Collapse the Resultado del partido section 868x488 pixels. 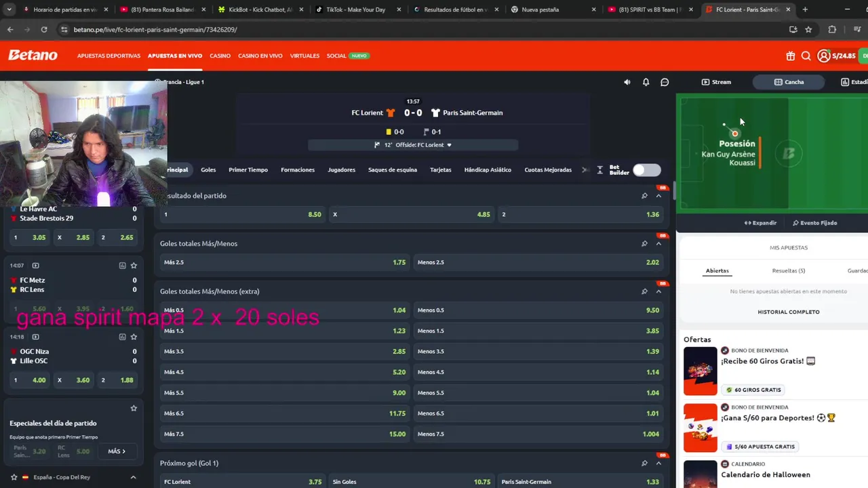pyautogui.click(x=658, y=196)
